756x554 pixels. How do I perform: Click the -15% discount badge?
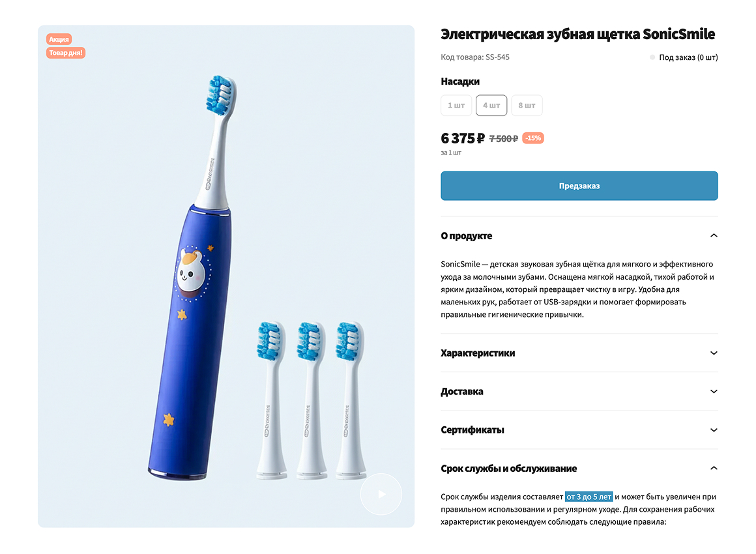(532, 138)
